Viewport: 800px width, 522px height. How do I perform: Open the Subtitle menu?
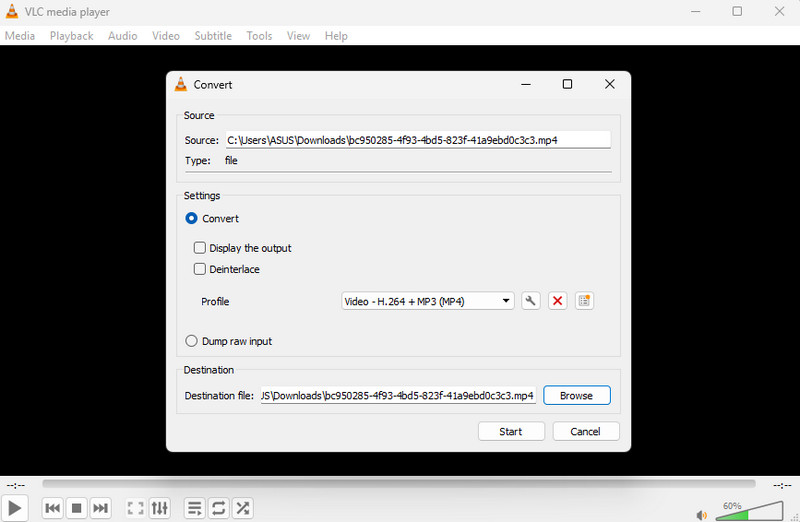pyautogui.click(x=213, y=36)
